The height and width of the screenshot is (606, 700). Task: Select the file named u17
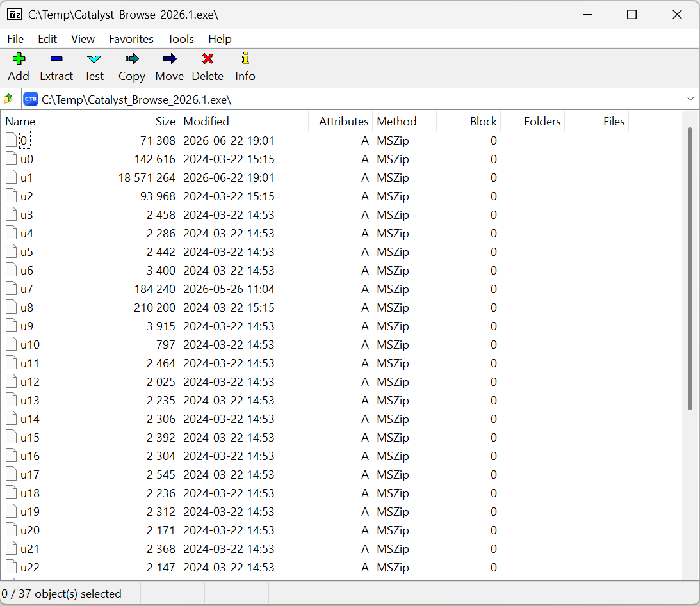click(x=30, y=474)
